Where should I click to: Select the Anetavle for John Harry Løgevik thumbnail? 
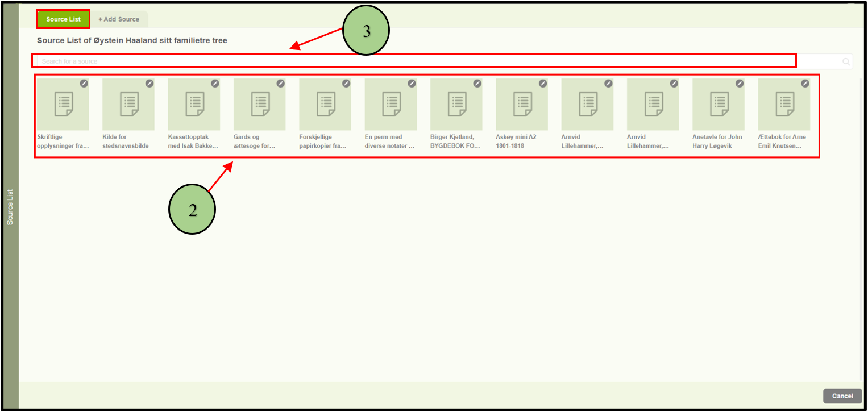[718, 105]
